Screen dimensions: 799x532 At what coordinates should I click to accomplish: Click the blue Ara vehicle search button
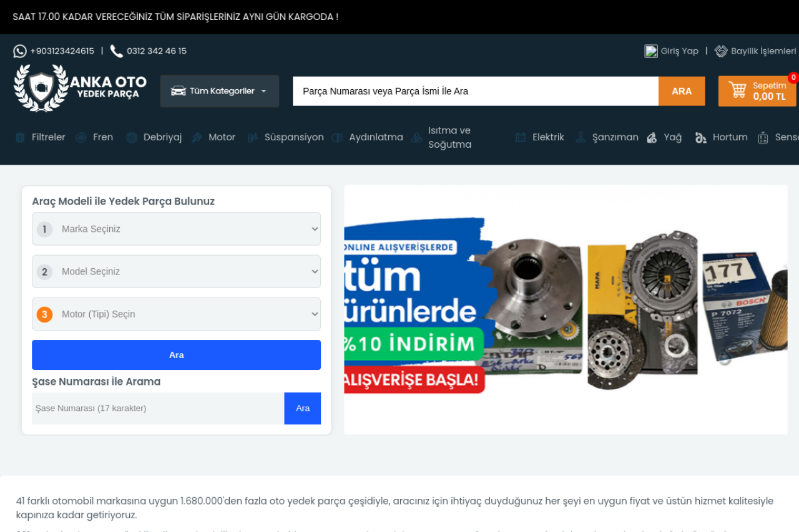(x=176, y=355)
